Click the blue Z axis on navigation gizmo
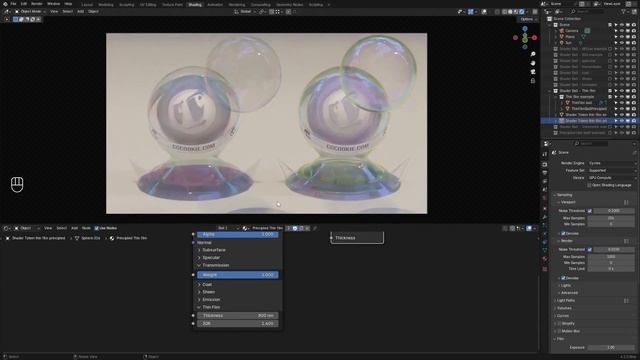640x360 pixels. point(525,29)
